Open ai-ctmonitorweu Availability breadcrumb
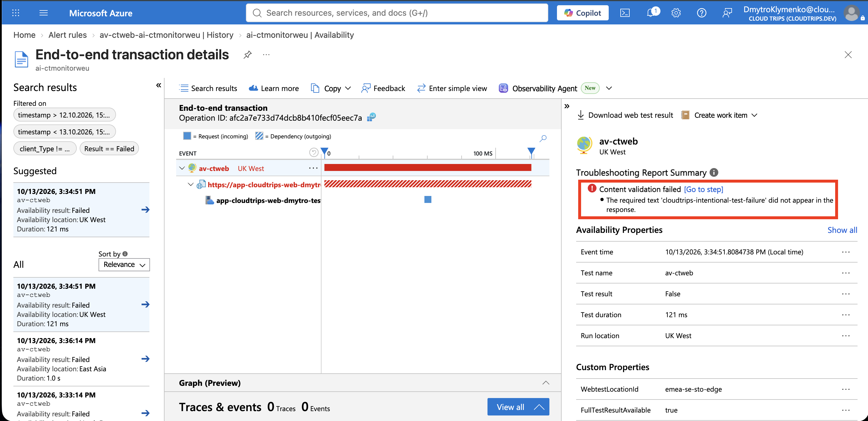This screenshot has width=868, height=421. click(x=300, y=35)
